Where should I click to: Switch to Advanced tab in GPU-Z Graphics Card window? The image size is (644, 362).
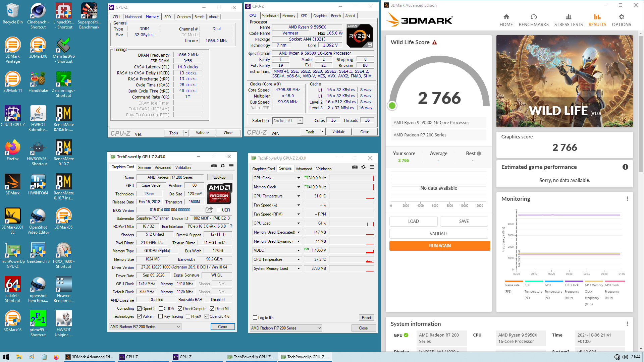[x=163, y=168]
